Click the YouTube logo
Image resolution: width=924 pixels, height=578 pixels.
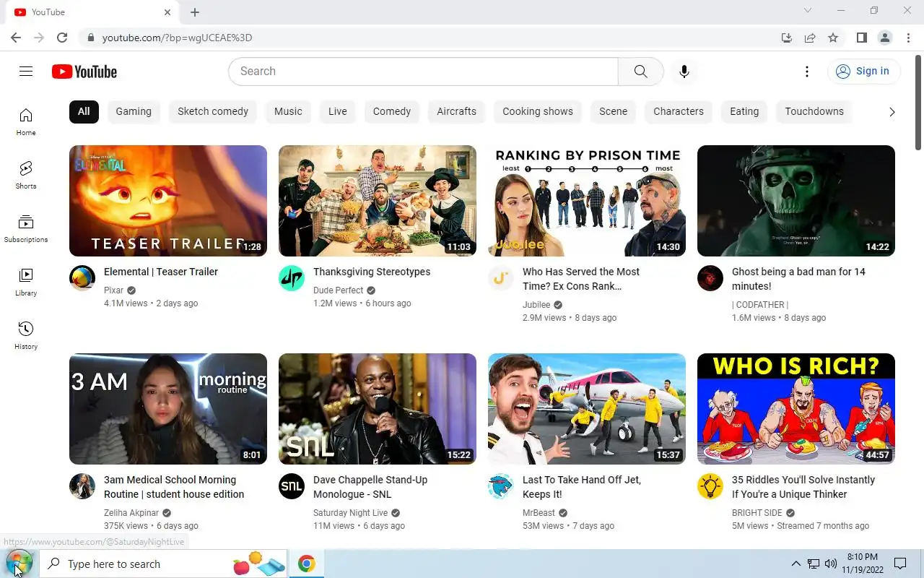click(84, 72)
